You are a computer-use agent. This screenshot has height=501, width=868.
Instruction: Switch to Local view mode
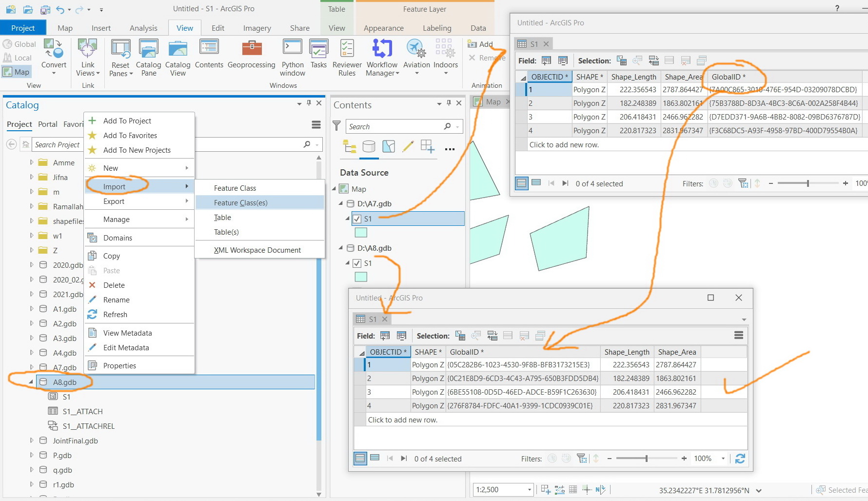18,58
